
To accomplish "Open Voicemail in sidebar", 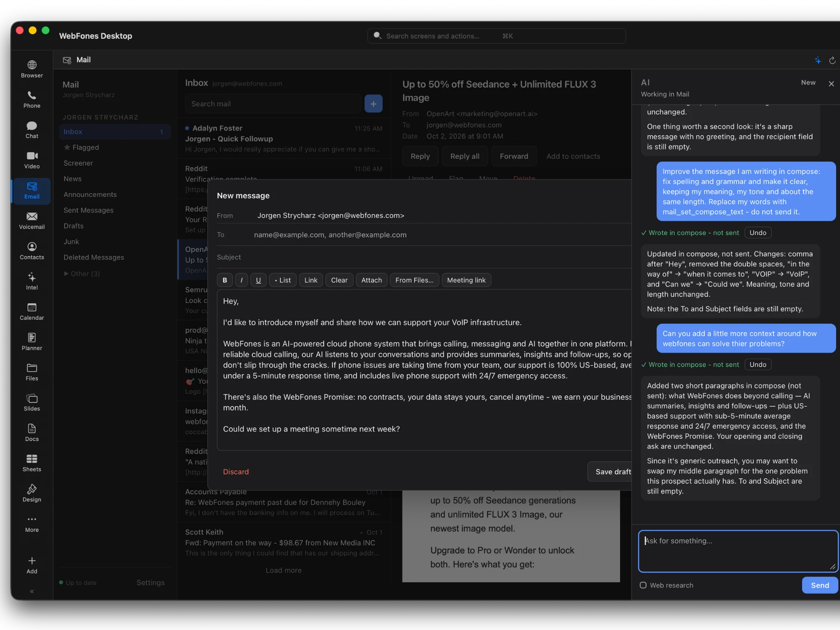I will pyautogui.click(x=32, y=220).
